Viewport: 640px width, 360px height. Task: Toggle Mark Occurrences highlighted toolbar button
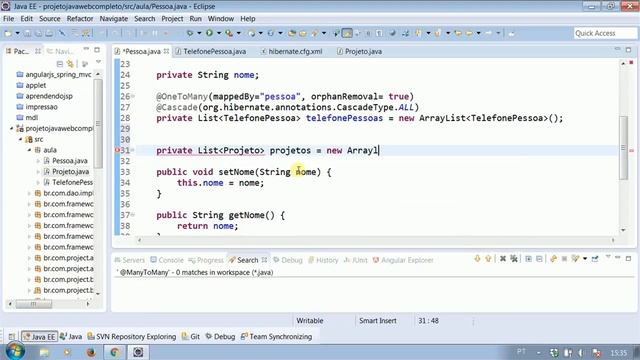347,33
